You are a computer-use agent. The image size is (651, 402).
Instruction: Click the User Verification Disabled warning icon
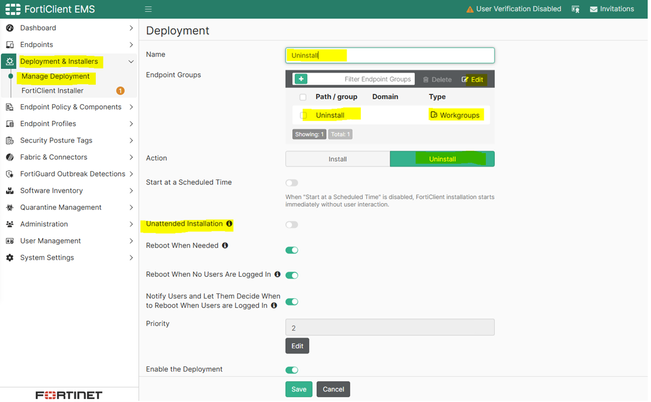(470, 9)
